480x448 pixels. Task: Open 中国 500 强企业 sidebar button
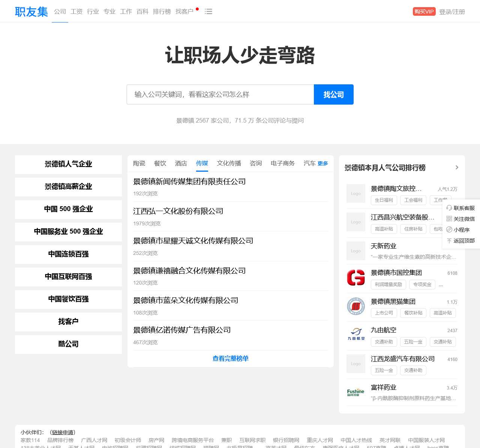pos(68,209)
